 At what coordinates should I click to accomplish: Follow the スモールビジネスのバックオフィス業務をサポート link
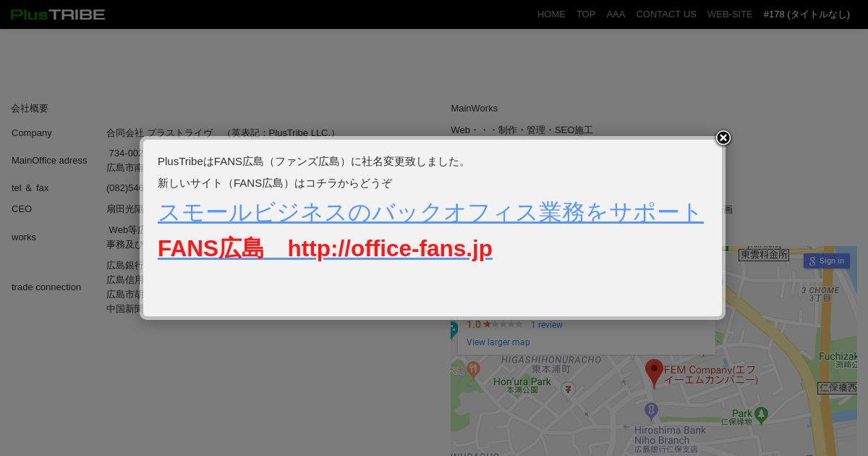(x=430, y=212)
